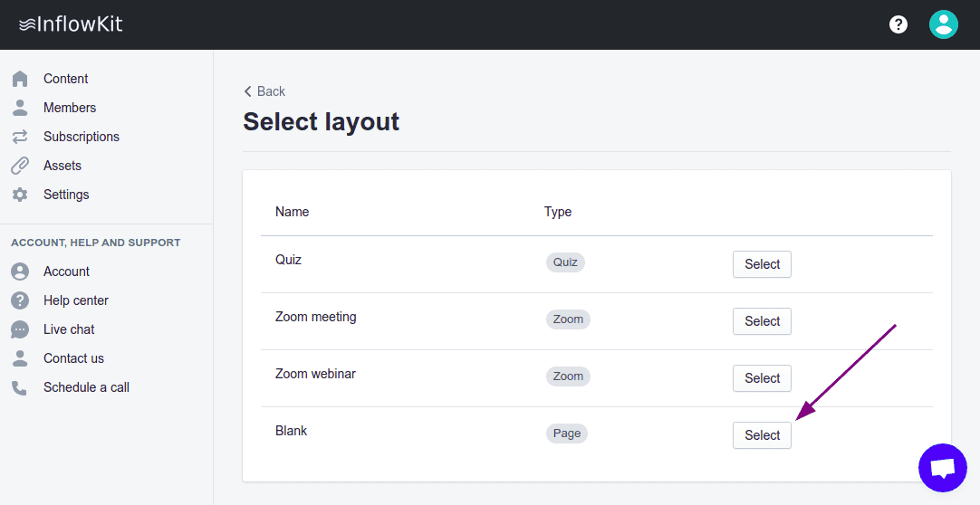Open the floating chat bubble widget

coord(943,468)
